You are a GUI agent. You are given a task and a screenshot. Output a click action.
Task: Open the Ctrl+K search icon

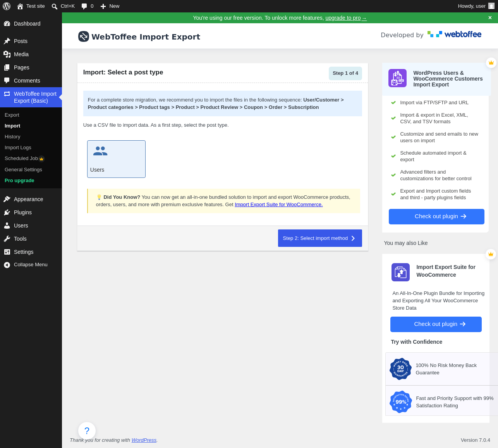click(x=55, y=6)
